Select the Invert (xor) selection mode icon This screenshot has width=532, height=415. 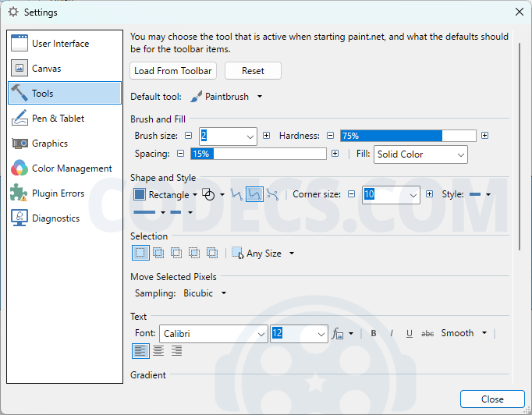(x=212, y=254)
